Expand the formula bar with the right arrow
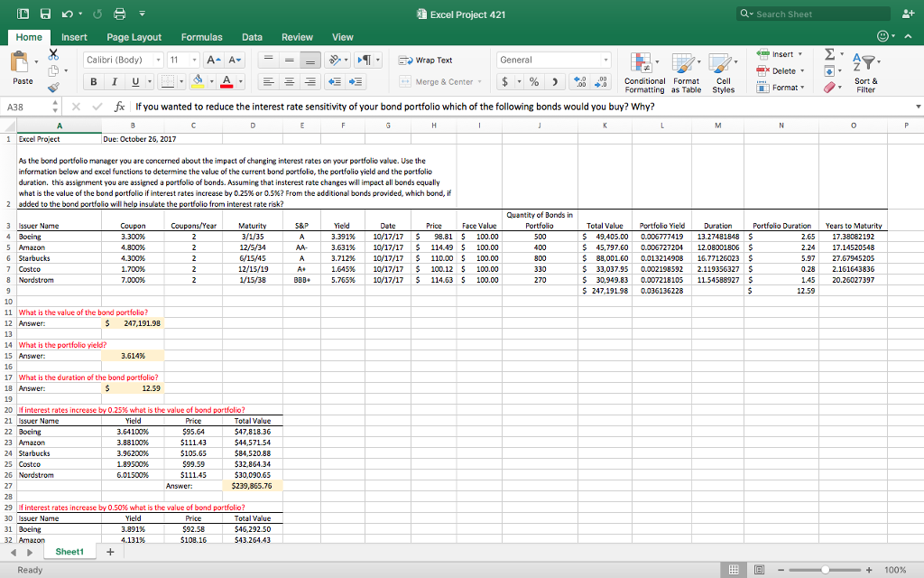This screenshot has height=578, width=924. tap(918, 106)
